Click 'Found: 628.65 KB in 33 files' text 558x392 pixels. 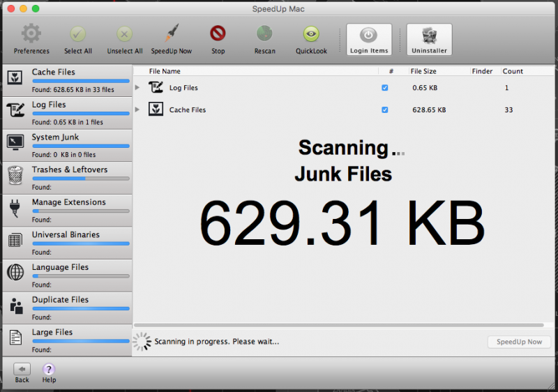(73, 90)
